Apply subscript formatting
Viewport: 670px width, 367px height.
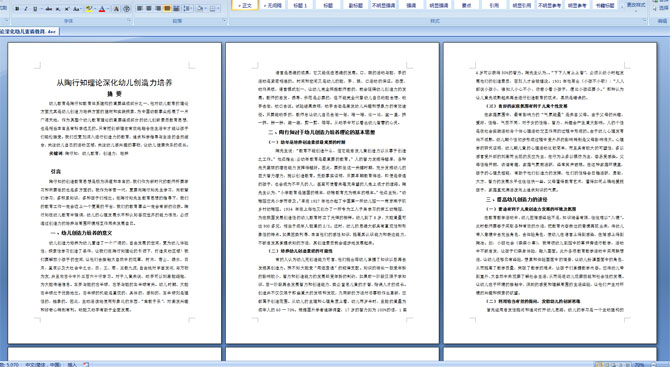(x=58, y=9)
